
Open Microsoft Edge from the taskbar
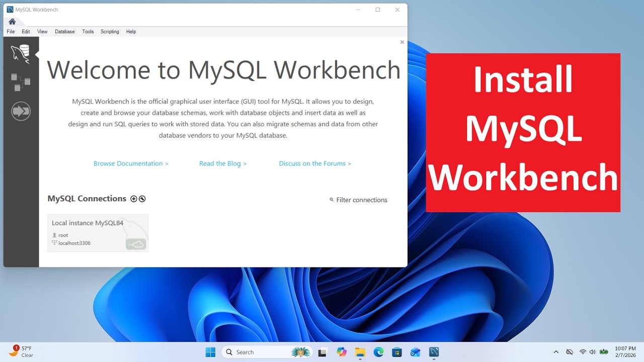click(x=378, y=352)
